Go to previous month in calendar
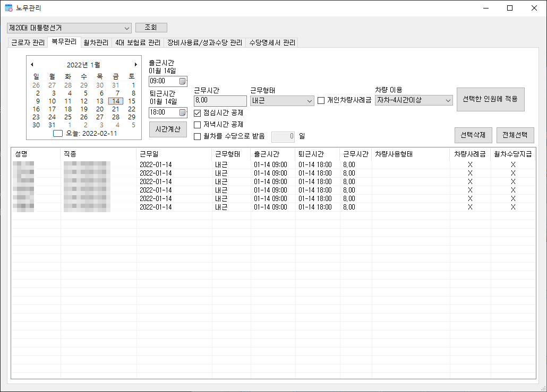The image size is (547, 392). click(x=32, y=65)
